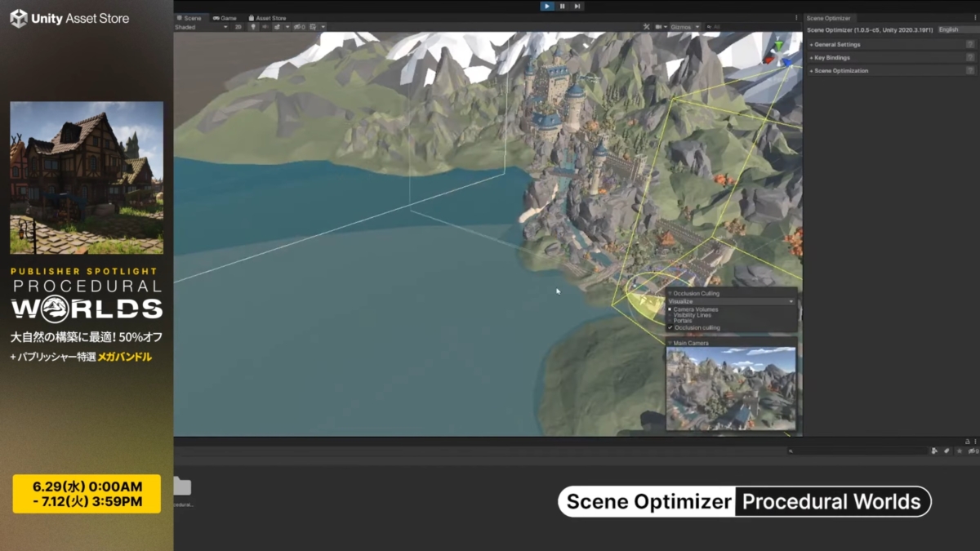Click the Scene Optimizer version text
980x551 pixels.
(x=869, y=29)
